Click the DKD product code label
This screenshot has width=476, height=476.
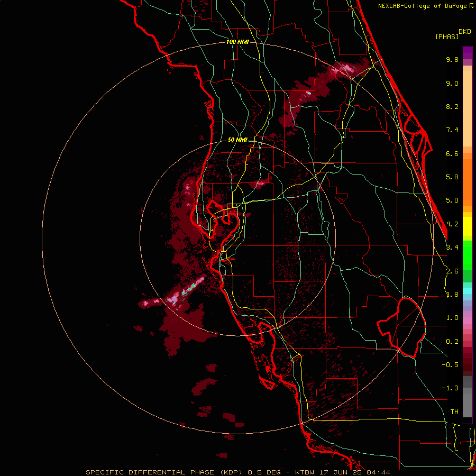(x=465, y=32)
